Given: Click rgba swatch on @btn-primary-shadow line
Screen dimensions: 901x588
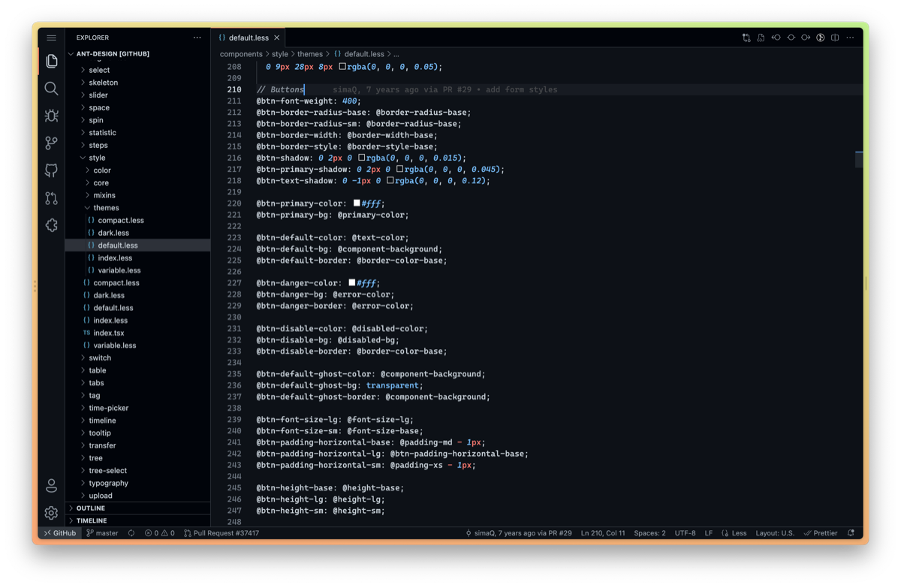Looking at the screenshot, I should [x=399, y=170].
